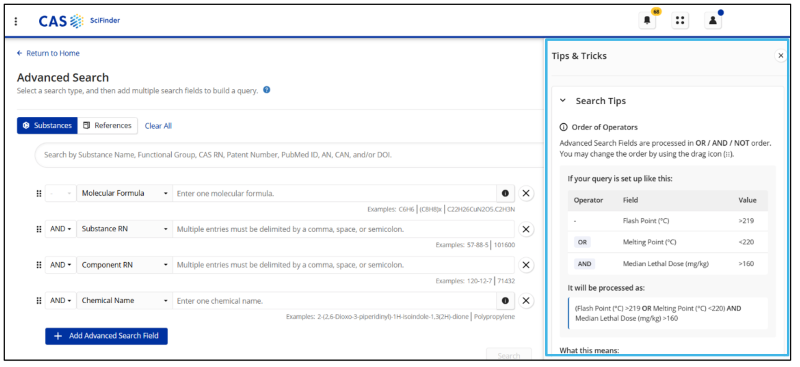Collapse the Search Tips section
Screen dimensions: 800x367
point(563,101)
